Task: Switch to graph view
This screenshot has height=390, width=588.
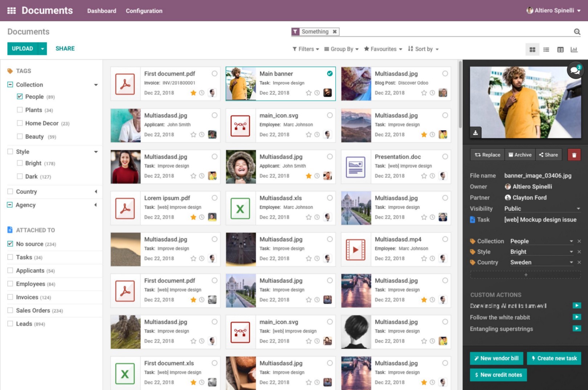Action: (x=574, y=49)
